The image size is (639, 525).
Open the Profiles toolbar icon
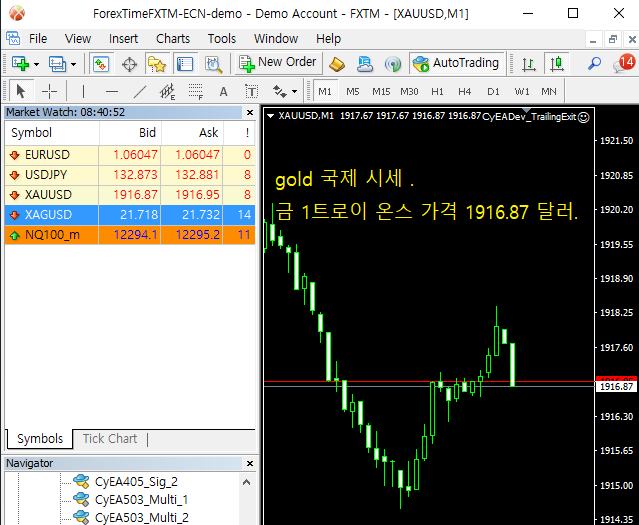(57, 64)
